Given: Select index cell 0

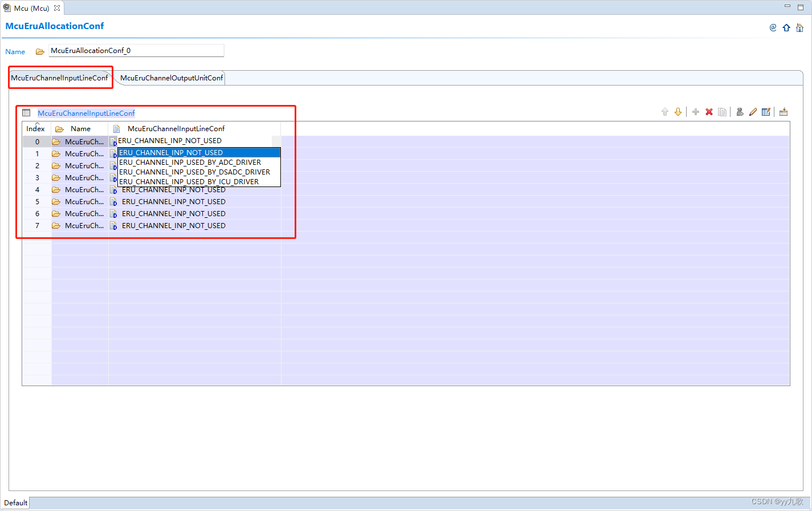Looking at the screenshot, I should (x=37, y=141).
